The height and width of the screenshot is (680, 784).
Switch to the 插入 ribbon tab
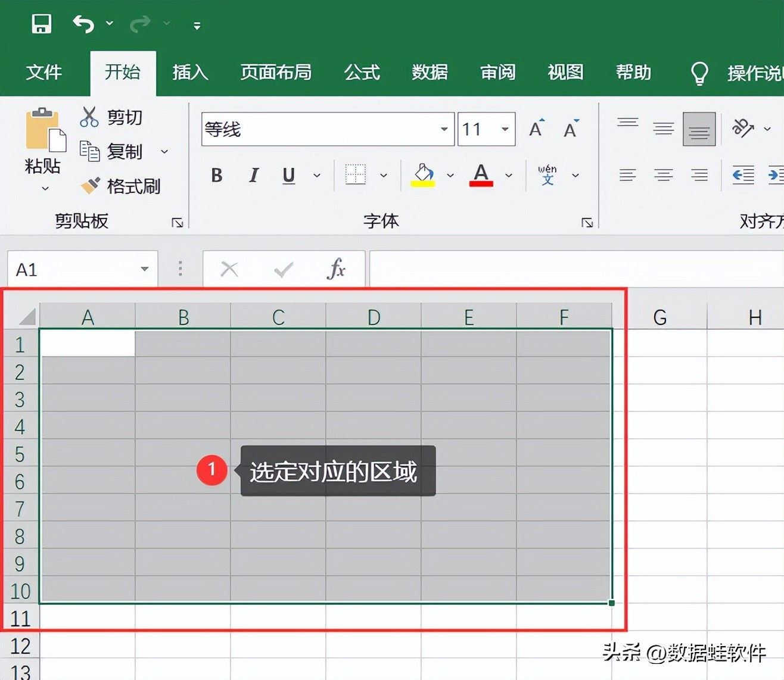[190, 73]
